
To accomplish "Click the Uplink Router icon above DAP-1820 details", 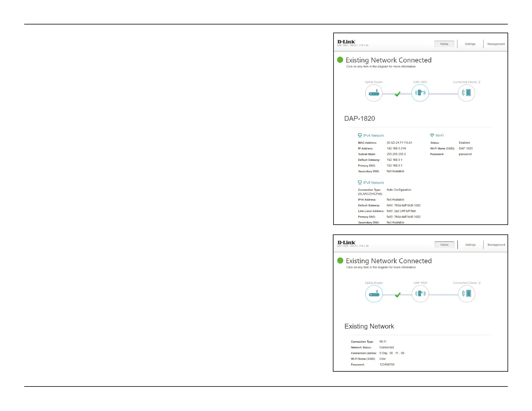I will click(374, 93).
